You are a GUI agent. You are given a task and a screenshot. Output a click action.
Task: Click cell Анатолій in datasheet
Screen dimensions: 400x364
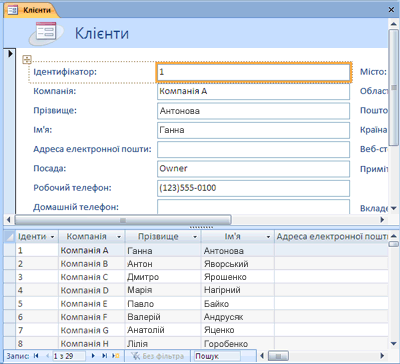click(x=163, y=330)
